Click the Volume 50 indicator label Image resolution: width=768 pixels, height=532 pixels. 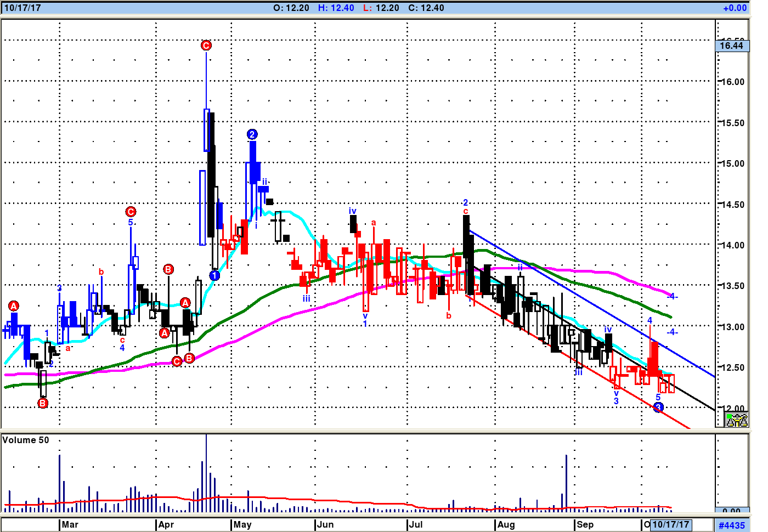point(26,440)
